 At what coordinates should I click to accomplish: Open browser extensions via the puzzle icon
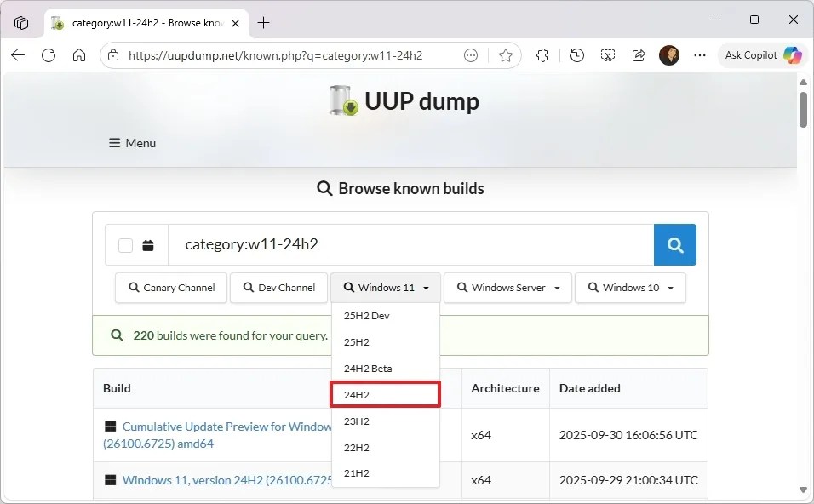[542, 54]
